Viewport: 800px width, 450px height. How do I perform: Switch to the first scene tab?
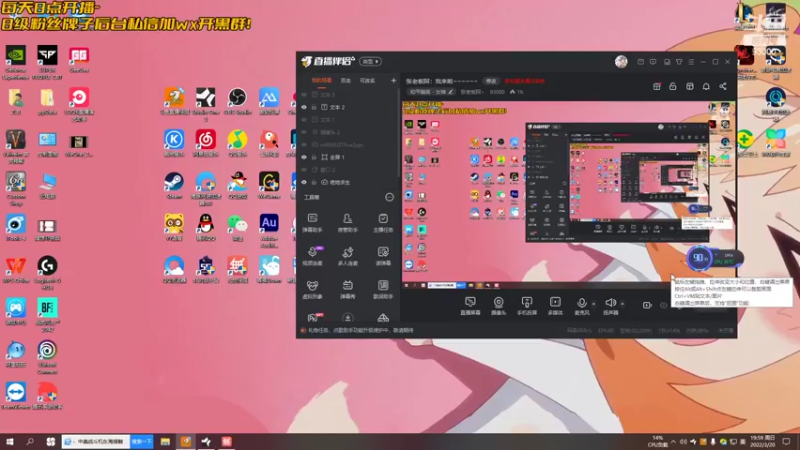[321, 81]
